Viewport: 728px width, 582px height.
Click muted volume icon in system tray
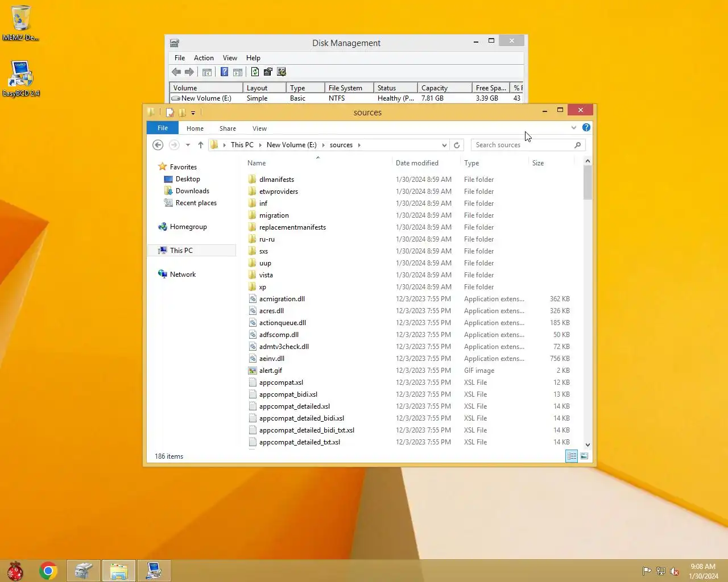[675, 571]
